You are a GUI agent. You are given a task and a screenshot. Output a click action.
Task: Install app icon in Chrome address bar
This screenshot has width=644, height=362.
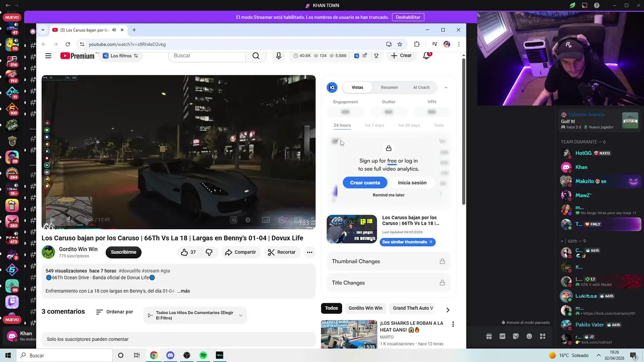[389, 44]
